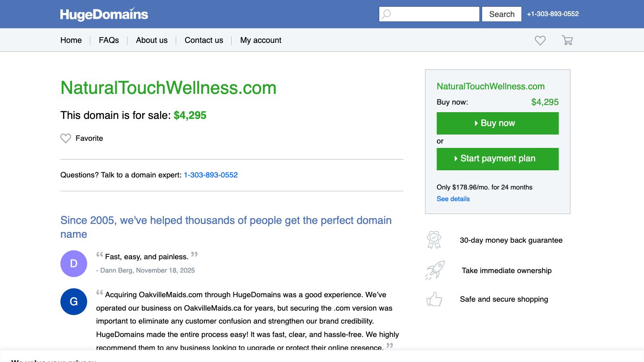Click the magnifying glass in the search box
Viewport: 644px width, 362px height.
pos(386,14)
